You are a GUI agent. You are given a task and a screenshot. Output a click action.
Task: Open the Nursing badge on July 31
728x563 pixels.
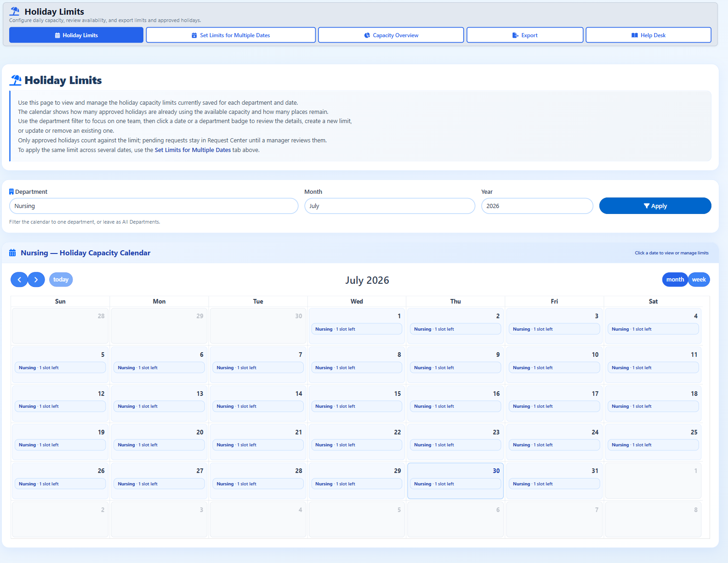pos(554,484)
